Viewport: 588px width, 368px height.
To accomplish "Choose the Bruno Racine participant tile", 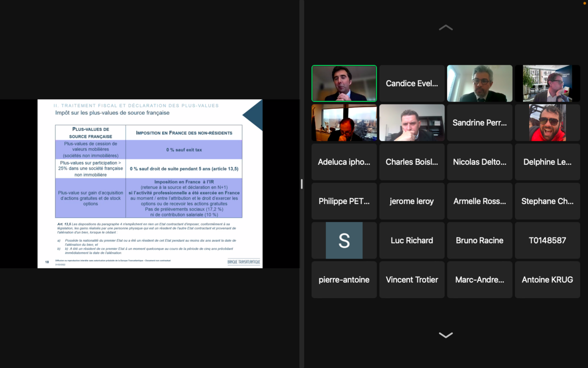I will (x=480, y=240).
